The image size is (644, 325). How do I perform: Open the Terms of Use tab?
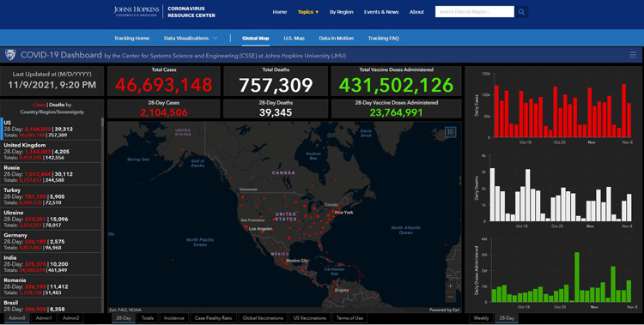point(349,318)
